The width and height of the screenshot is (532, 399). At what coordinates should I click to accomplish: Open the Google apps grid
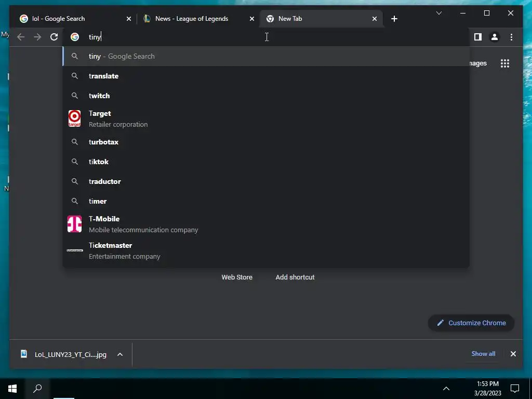tap(505, 63)
